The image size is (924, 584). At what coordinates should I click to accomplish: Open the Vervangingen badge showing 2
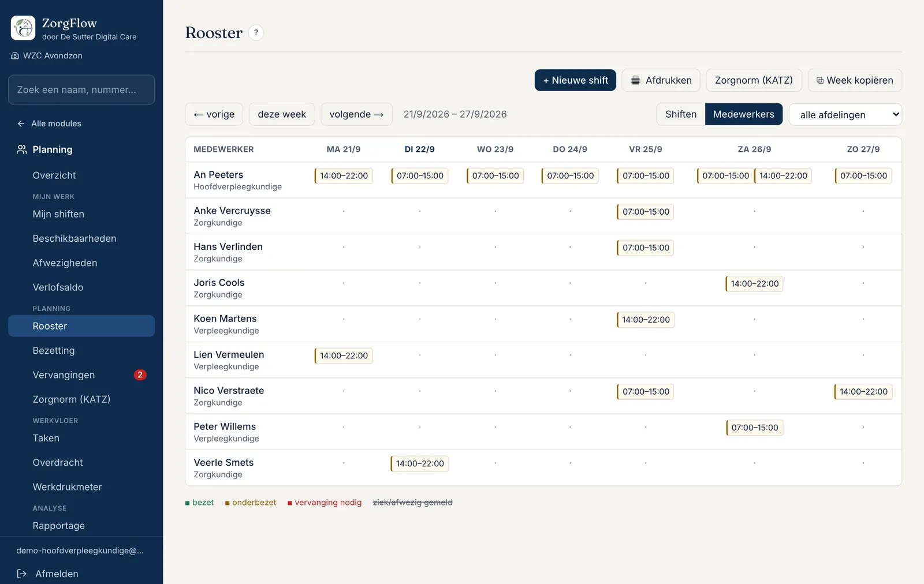point(140,375)
